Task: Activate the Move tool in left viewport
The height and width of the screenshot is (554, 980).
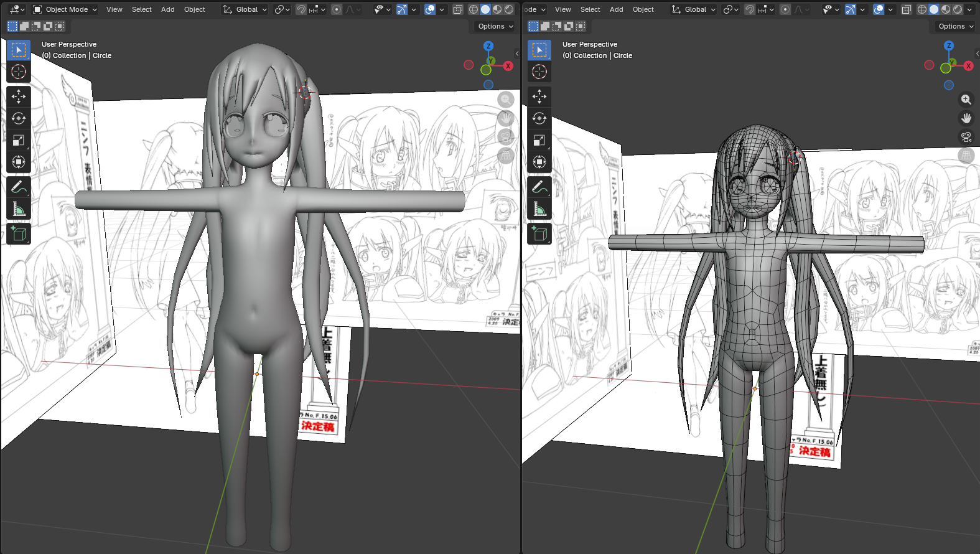Action: 19,96
